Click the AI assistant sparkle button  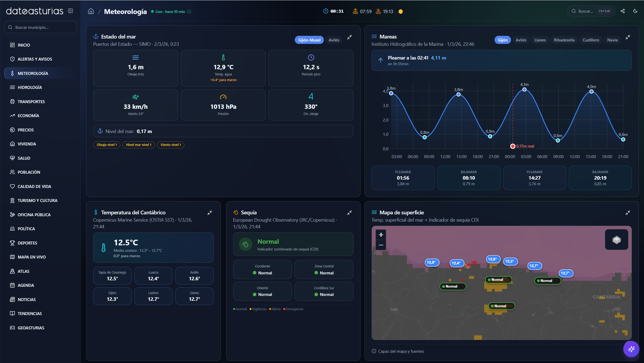(631, 349)
